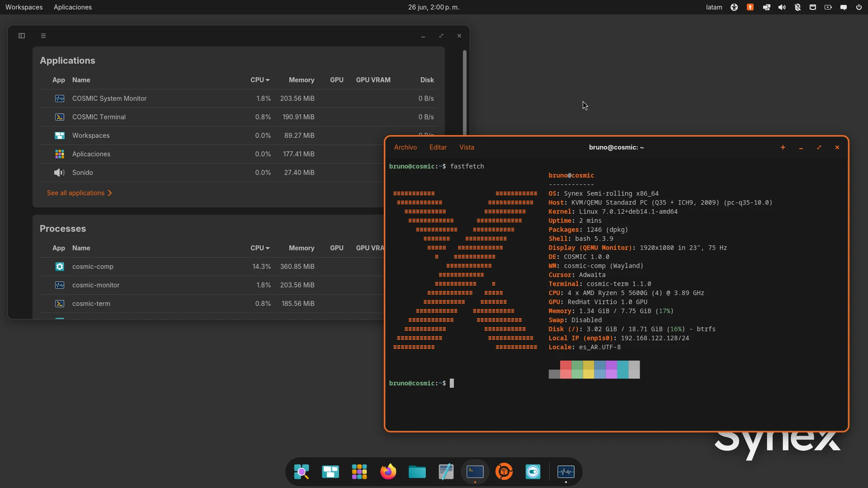Viewport: 868px width, 488px height.
Task: Open the Archivo menu in the terminal
Action: pyautogui.click(x=406, y=147)
